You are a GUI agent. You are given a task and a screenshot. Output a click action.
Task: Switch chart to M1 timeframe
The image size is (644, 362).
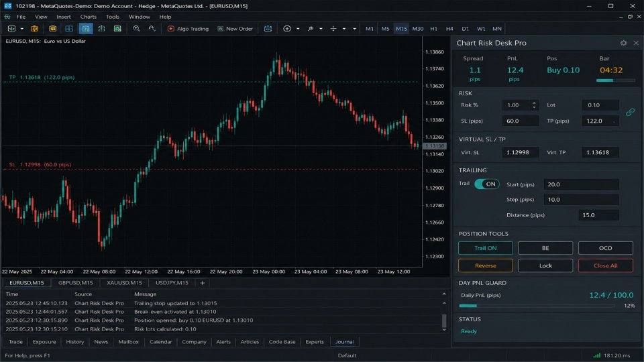click(370, 29)
